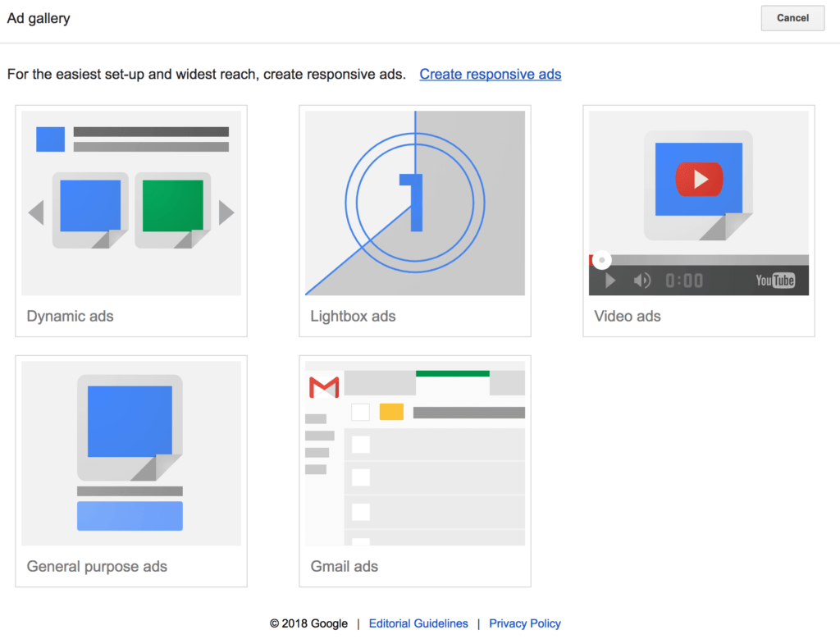This screenshot has height=639, width=840.
Task: Open the Privacy Policy link
Action: coord(525,623)
